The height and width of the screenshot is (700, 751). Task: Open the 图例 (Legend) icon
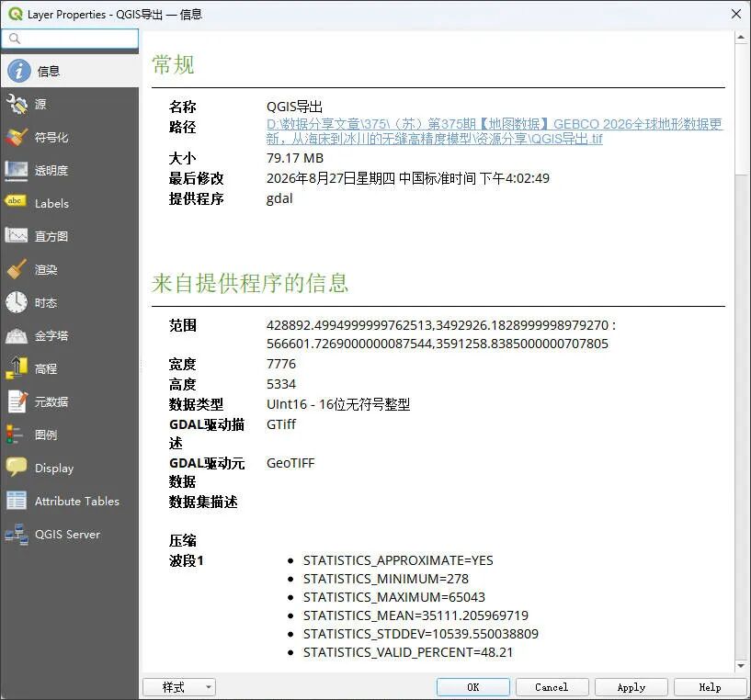pyautogui.click(x=15, y=435)
